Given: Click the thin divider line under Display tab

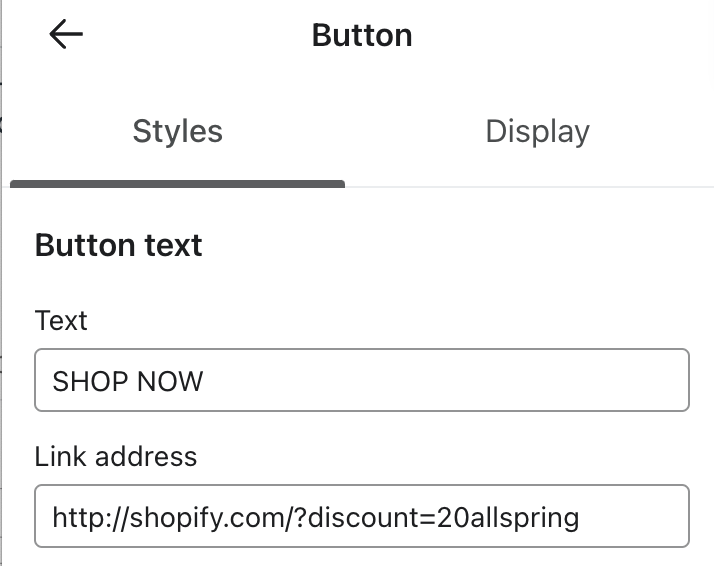Looking at the screenshot, I should point(530,186).
